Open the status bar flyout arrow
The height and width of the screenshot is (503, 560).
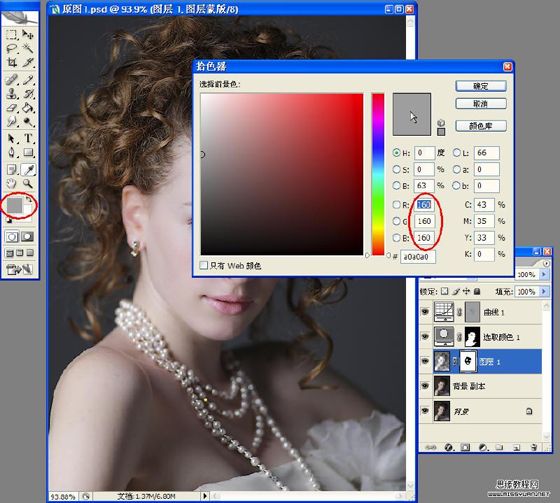pos(205,495)
